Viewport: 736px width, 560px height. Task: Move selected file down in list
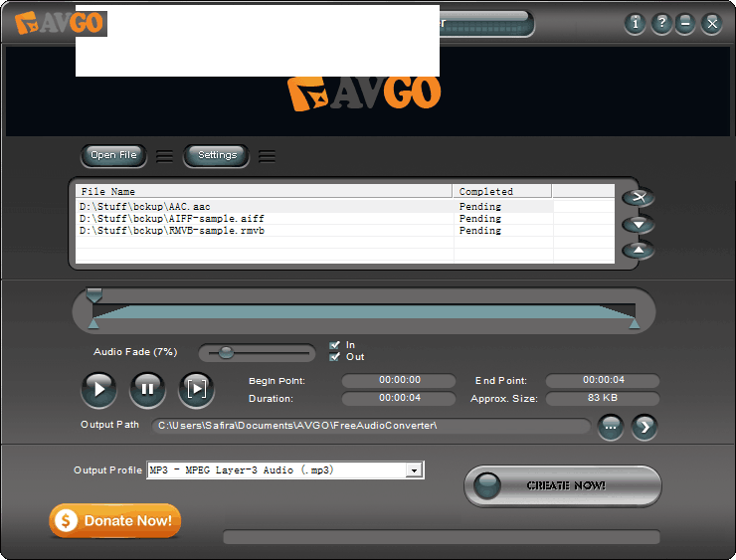coord(639,225)
